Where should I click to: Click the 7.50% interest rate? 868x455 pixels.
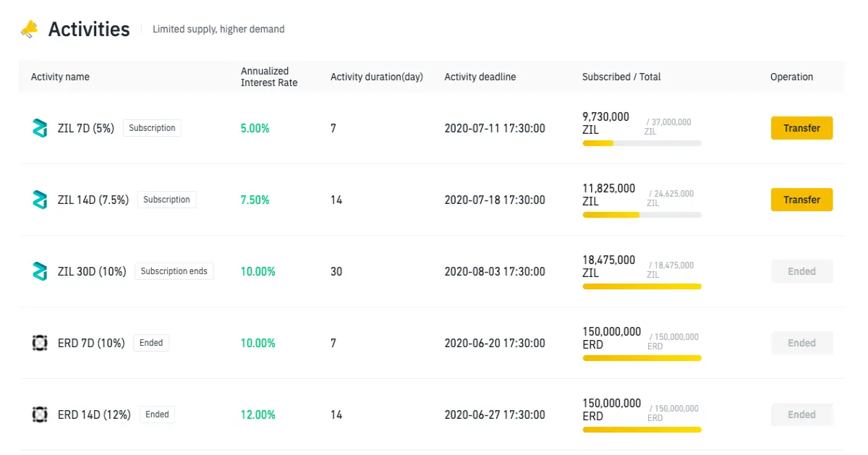click(255, 200)
